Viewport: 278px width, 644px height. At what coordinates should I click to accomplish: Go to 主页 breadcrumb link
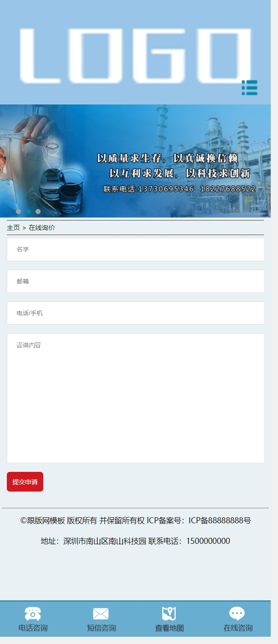[x=13, y=228]
